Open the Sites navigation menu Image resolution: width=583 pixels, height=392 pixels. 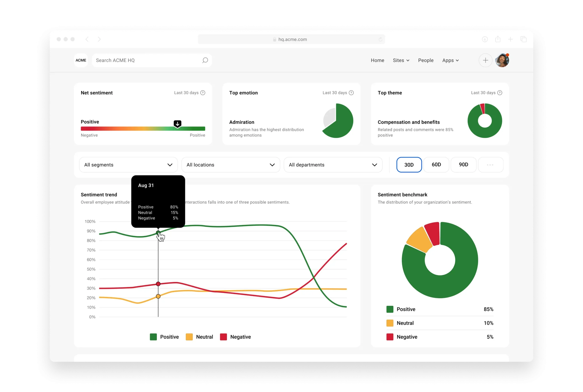click(401, 60)
